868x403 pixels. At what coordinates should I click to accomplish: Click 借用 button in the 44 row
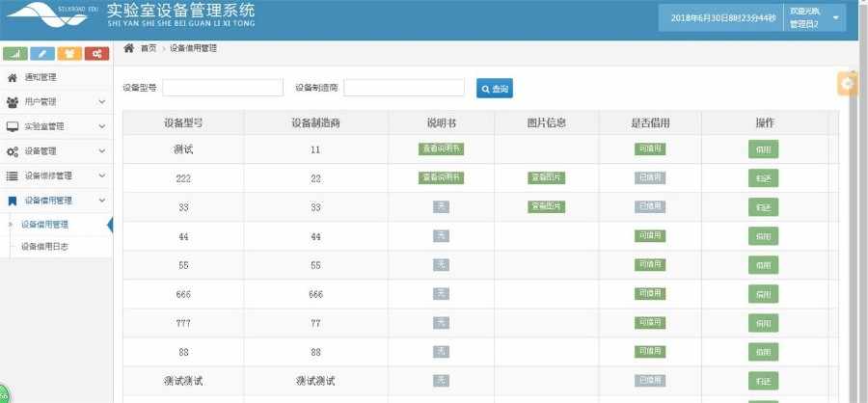764,236
